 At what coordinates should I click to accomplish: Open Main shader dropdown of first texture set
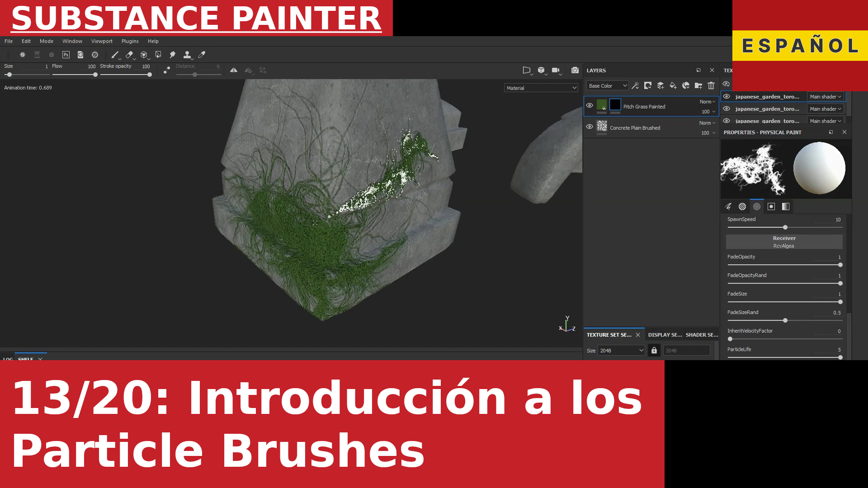(x=826, y=97)
